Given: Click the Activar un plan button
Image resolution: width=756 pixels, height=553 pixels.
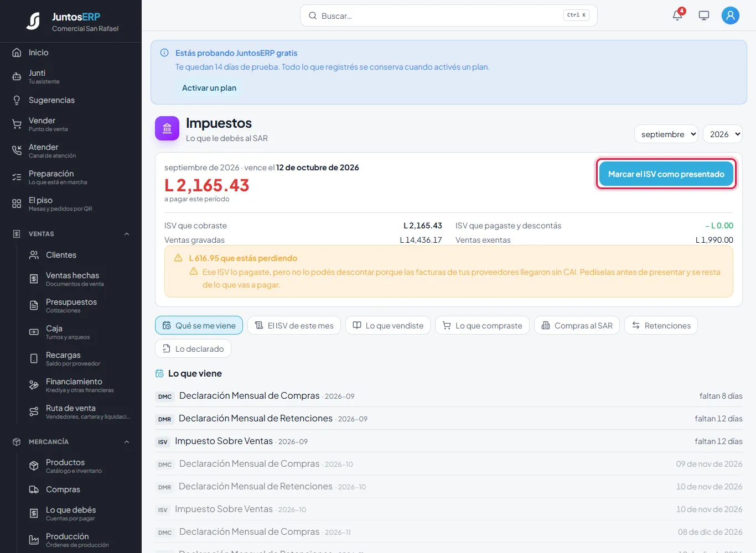Looking at the screenshot, I should click(209, 88).
